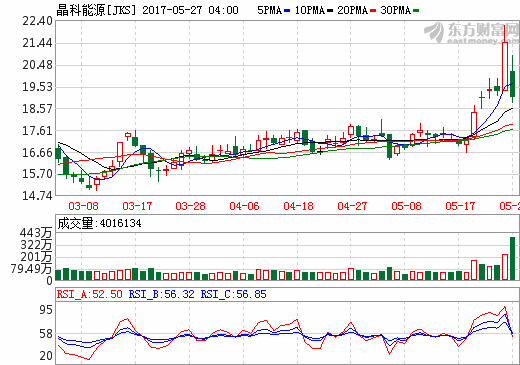520x365 pixels.
Task: Click the 21.44 price axis label
Action: pos(37,43)
